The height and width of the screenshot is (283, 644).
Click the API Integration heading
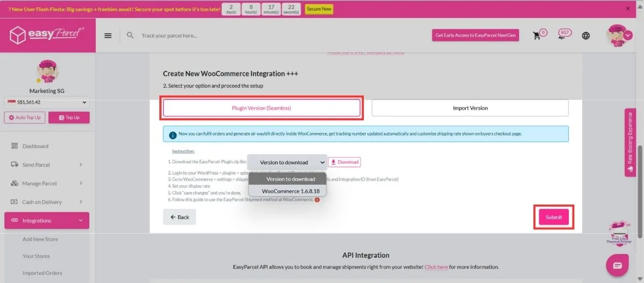pyautogui.click(x=365, y=255)
